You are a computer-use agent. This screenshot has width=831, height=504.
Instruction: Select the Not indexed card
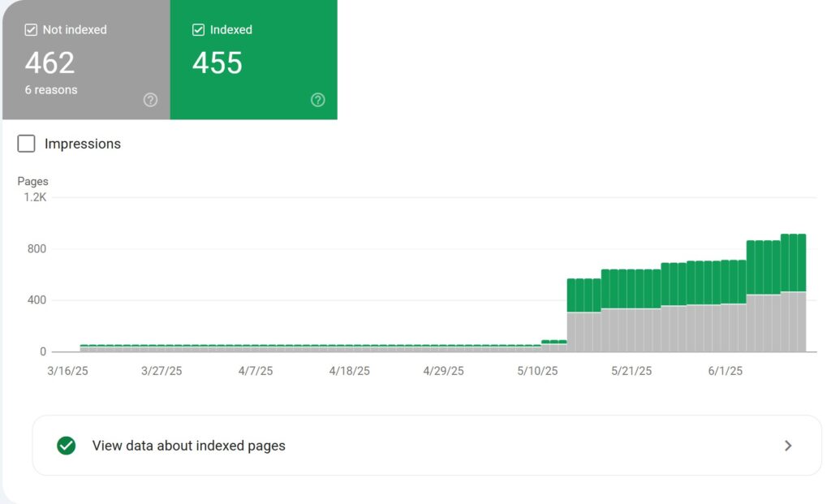[x=84, y=59]
